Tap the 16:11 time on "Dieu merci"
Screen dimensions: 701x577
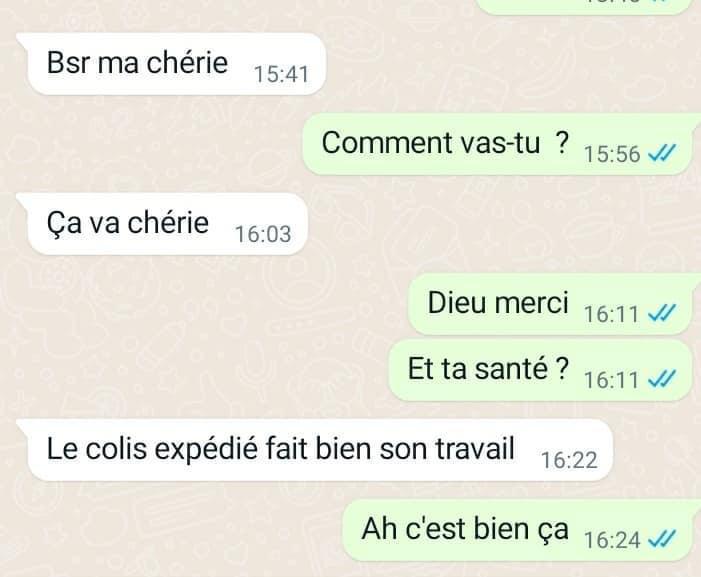pos(611,314)
